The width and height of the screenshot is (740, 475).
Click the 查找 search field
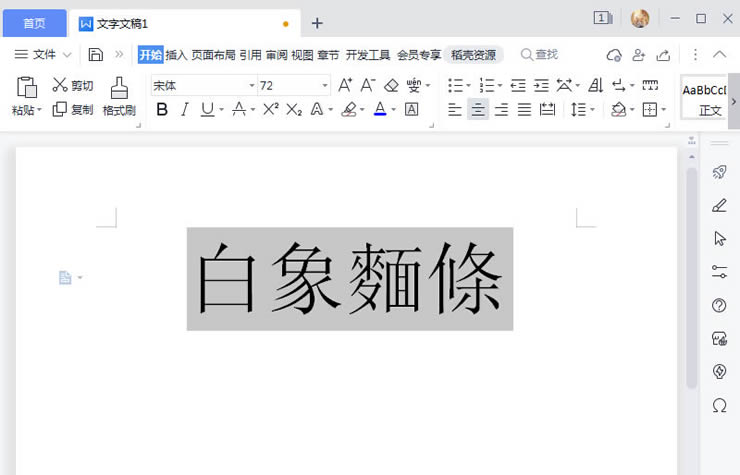click(x=540, y=55)
